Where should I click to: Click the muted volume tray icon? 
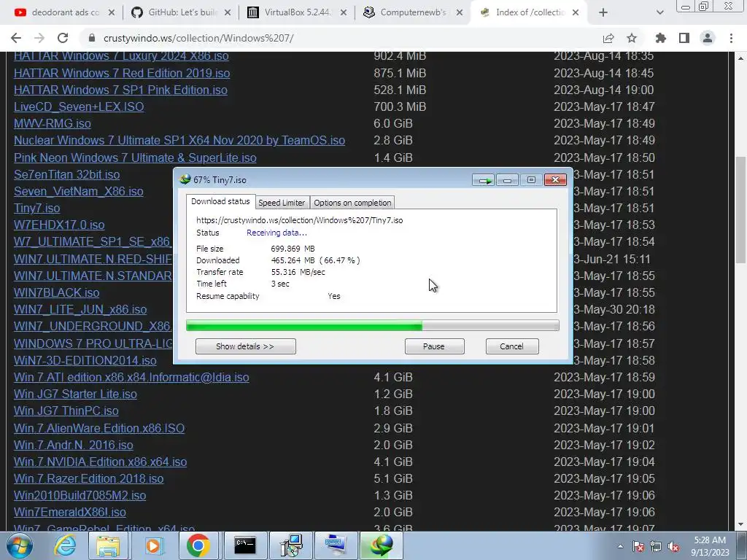(x=673, y=546)
